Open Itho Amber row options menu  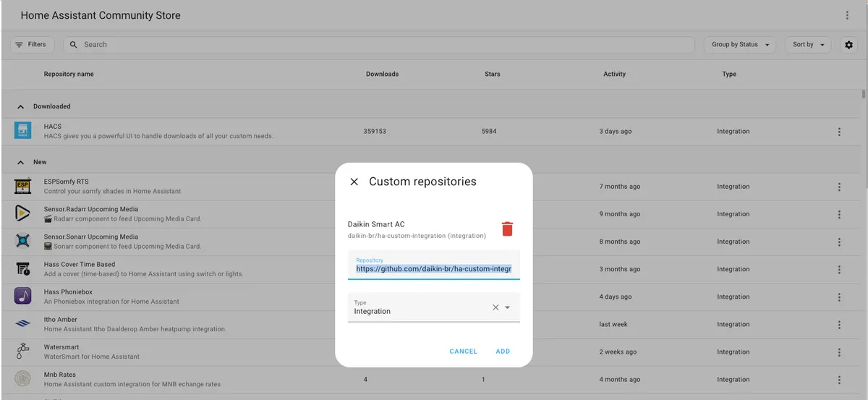pos(839,325)
